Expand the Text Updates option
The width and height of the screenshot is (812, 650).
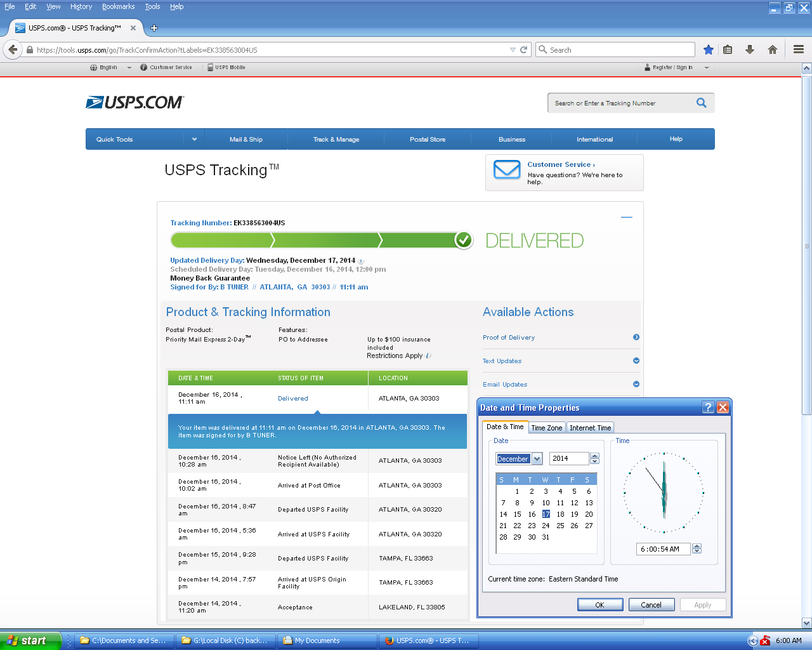pyautogui.click(x=636, y=361)
